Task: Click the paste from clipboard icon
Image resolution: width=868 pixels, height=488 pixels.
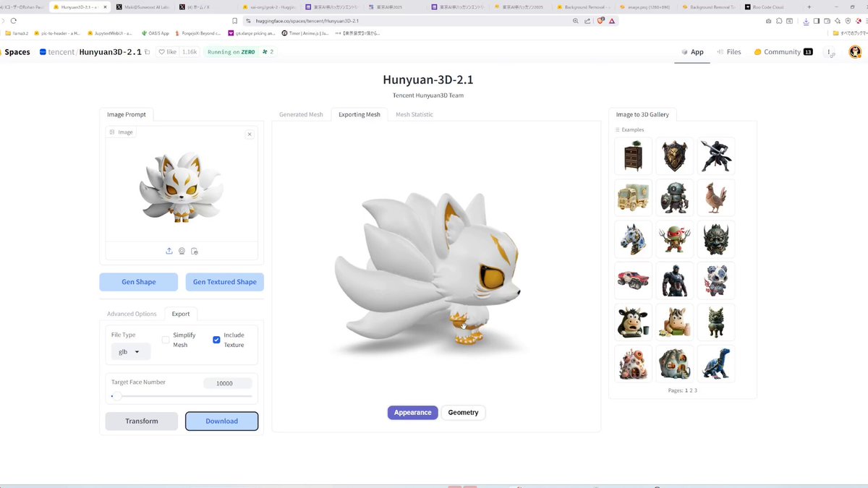Action: [x=195, y=251]
